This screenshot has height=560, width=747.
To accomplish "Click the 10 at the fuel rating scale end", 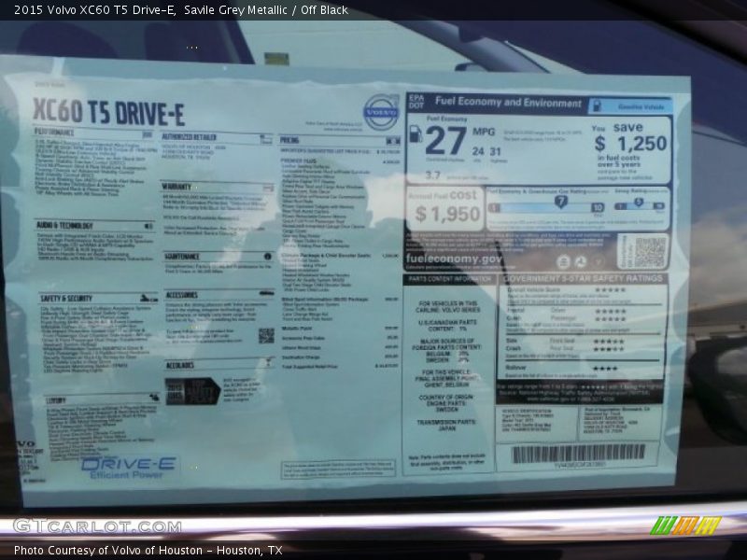I will click(x=598, y=207).
